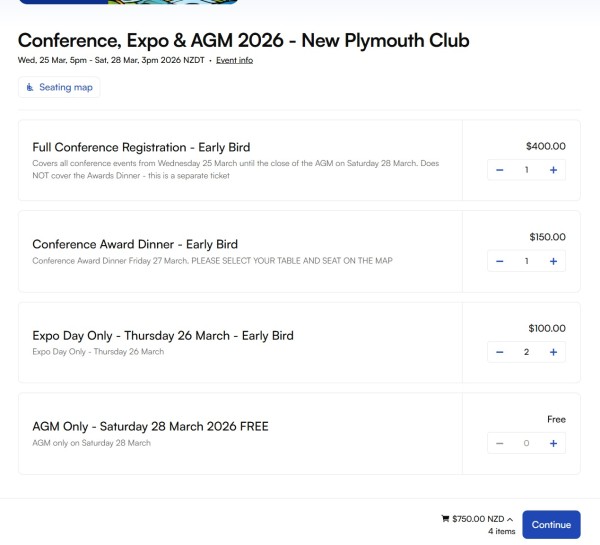The width and height of the screenshot is (600, 545).
Task: Open the Event info link
Action: [234, 60]
